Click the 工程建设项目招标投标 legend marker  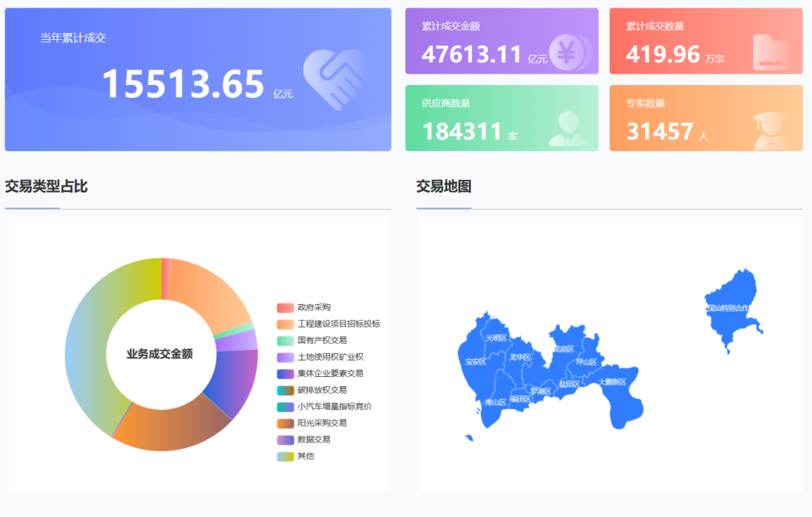[x=284, y=324]
